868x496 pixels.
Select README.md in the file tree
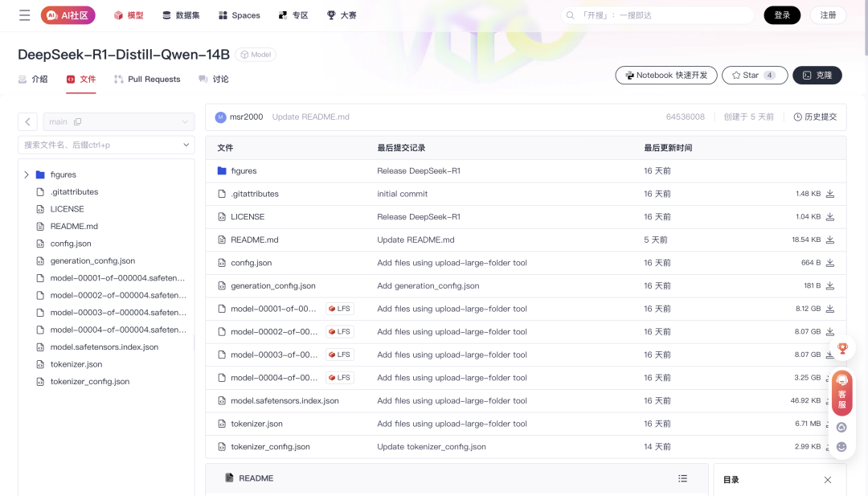(x=74, y=226)
